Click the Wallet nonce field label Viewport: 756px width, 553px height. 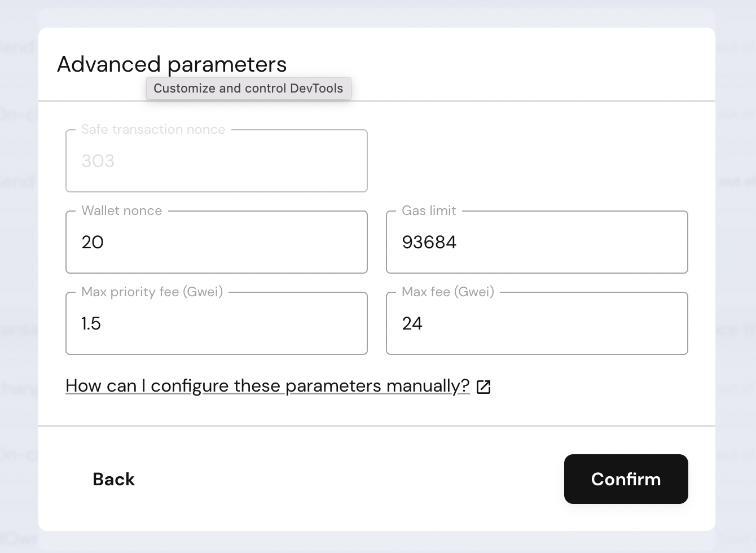tap(122, 210)
